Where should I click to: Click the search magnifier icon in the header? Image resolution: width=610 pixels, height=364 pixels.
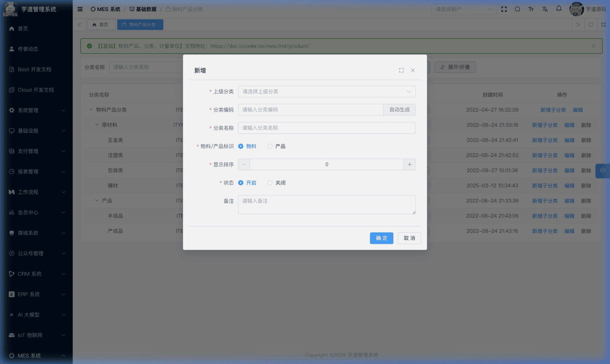click(517, 9)
